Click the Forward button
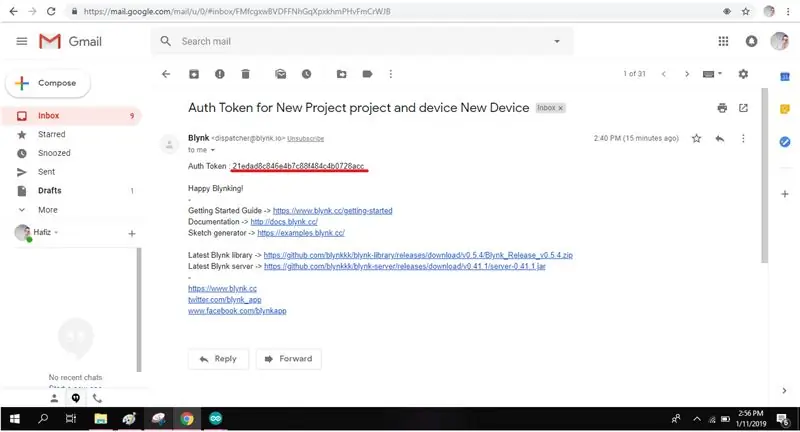 point(289,359)
